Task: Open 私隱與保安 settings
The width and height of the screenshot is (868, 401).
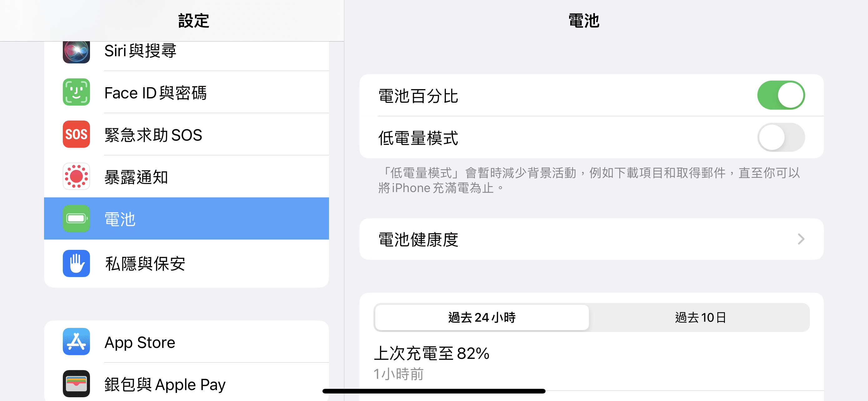Action: pyautogui.click(x=186, y=263)
